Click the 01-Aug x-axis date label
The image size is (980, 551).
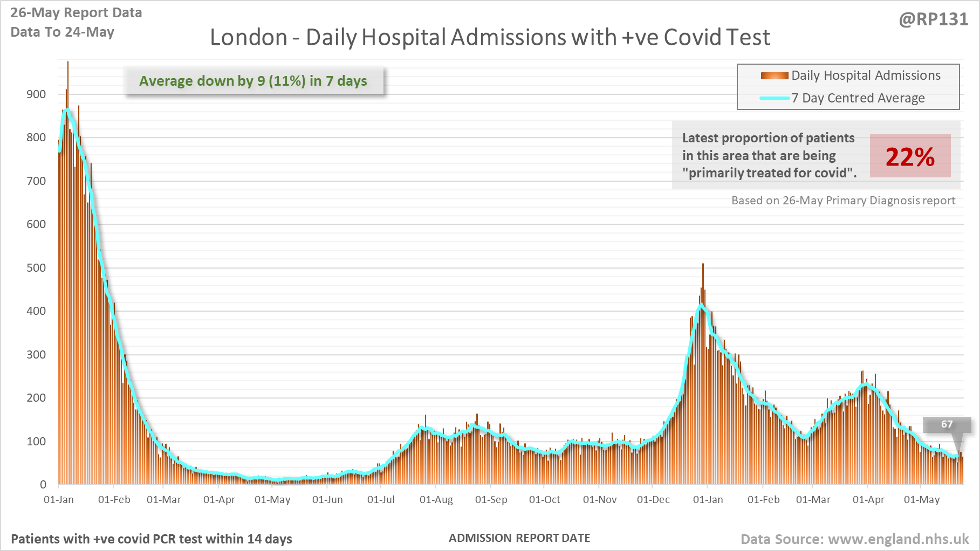[436, 500]
